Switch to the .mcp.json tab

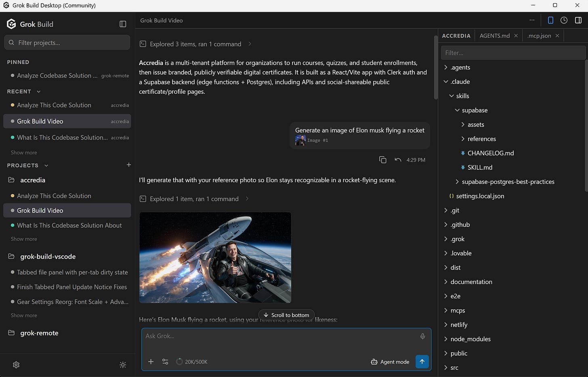pos(539,36)
